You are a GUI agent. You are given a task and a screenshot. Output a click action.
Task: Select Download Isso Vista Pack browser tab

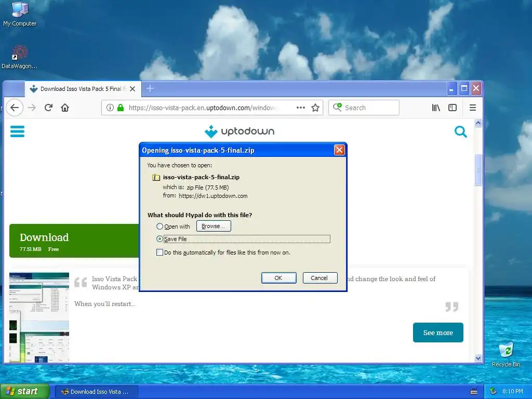[83, 89]
